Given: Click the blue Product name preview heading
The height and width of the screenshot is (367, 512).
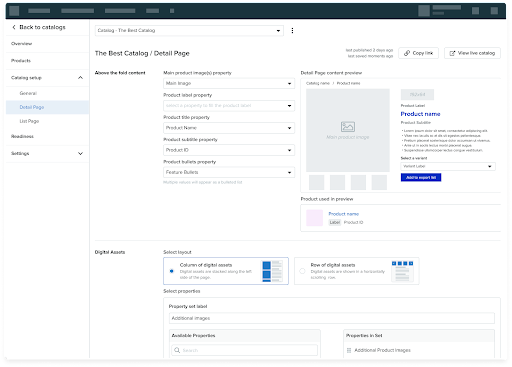Looking at the screenshot, I should click(x=420, y=114).
